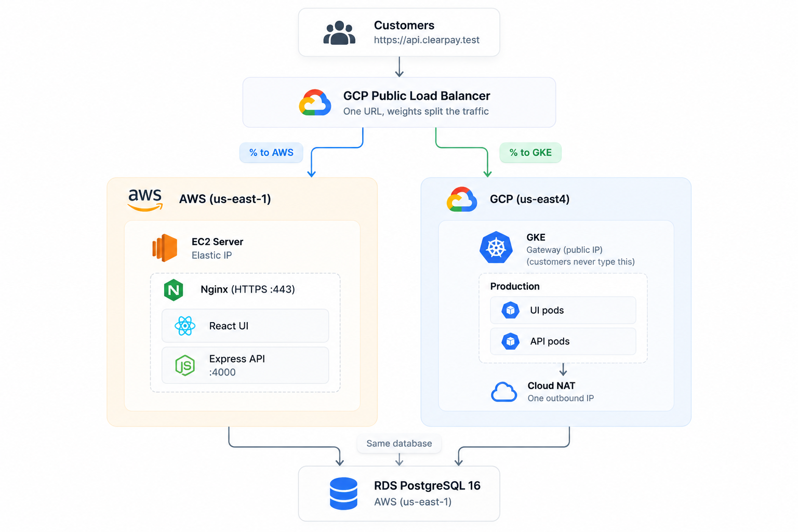Click the 'Same database' label
Image resolution: width=798 pixels, height=532 pixels.
point(399,444)
